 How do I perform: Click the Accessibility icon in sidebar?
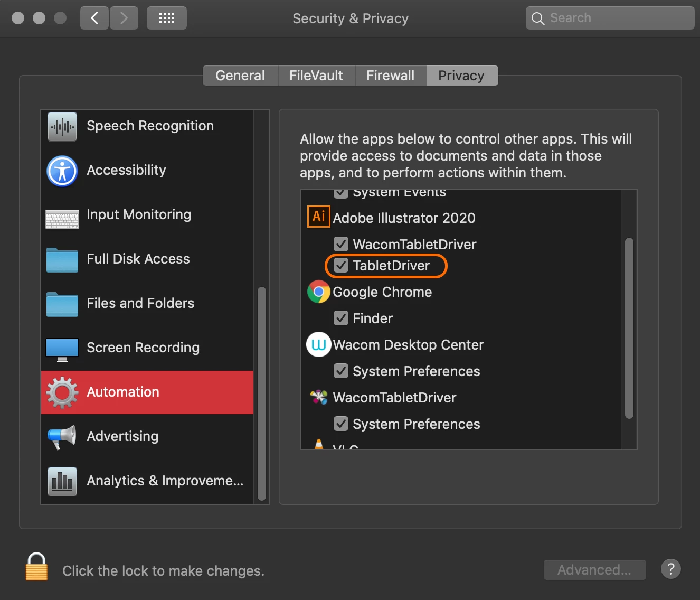[x=62, y=171]
